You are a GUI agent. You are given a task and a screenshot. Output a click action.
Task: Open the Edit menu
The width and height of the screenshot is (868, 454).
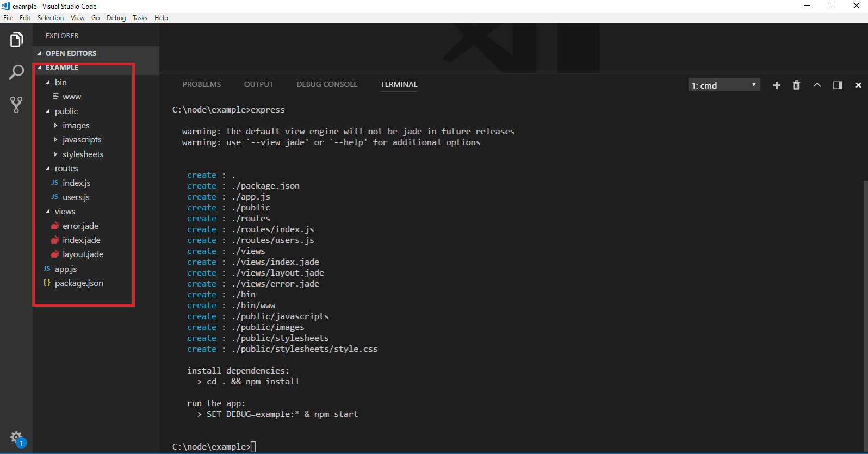25,18
